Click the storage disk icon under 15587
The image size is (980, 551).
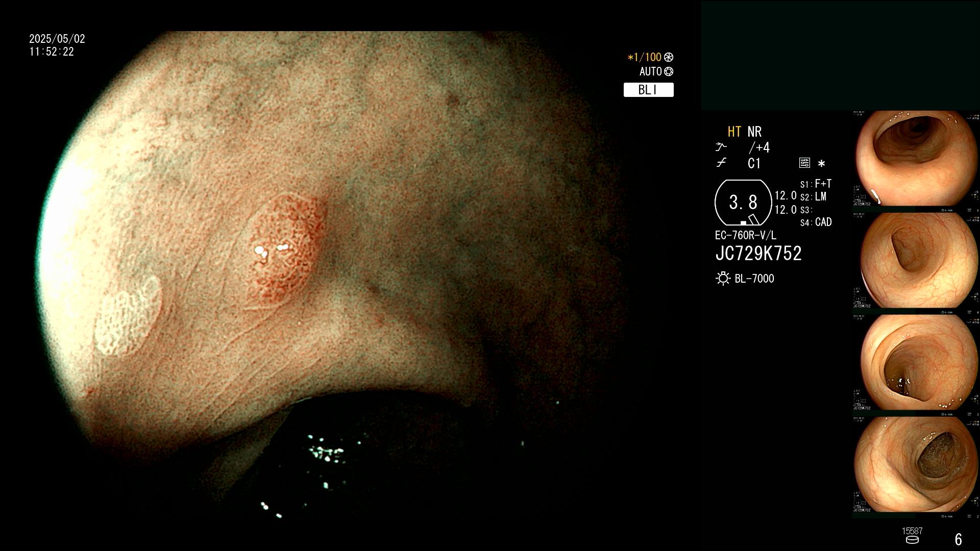pos(912,540)
